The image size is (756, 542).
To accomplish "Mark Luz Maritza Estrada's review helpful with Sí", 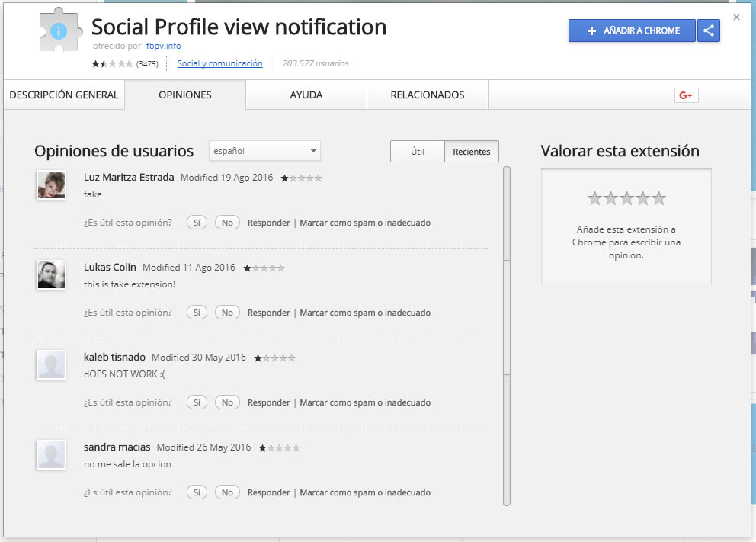I will point(196,222).
